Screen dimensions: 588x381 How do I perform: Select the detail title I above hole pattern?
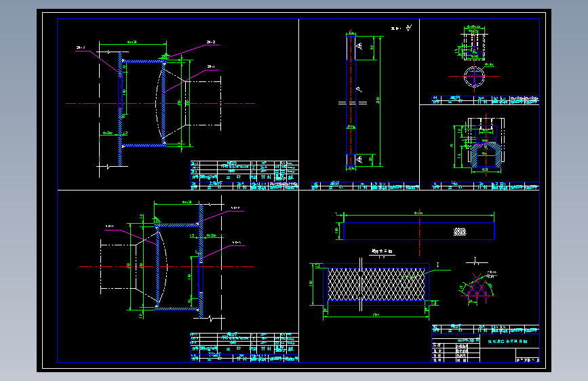coord(475,259)
